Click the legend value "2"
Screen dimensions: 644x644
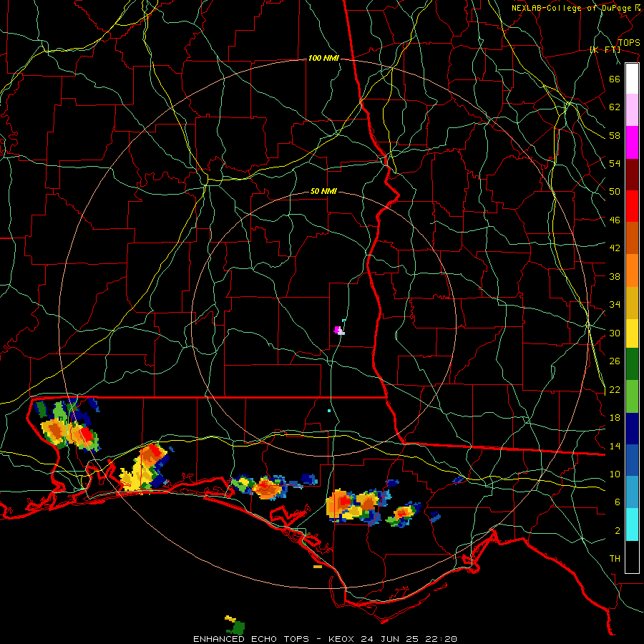tap(618, 531)
